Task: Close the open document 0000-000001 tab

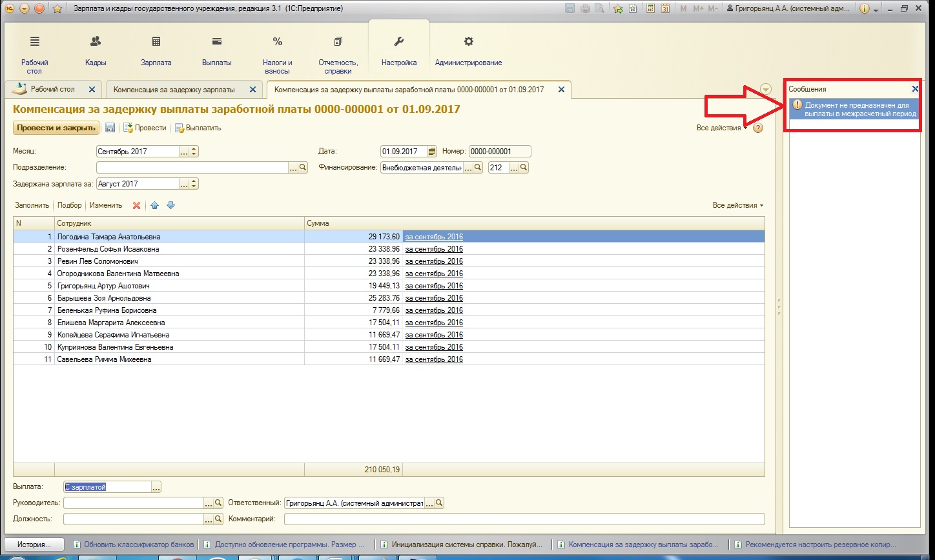Action: (561, 90)
